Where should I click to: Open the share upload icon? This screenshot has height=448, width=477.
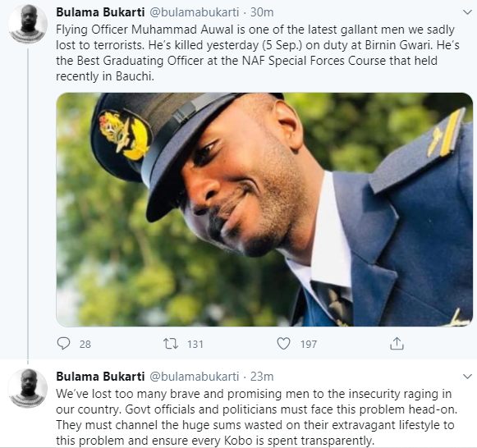(x=397, y=344)
